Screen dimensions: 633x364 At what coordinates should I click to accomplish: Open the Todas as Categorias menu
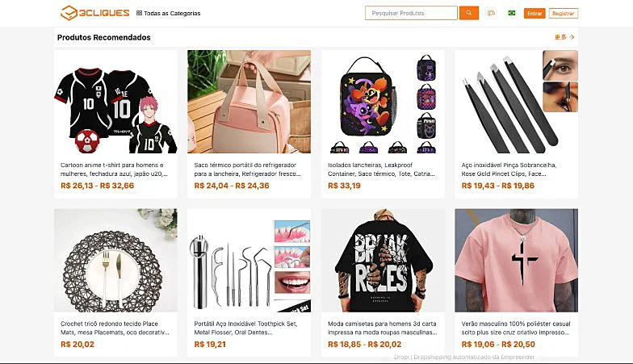tap(173, 13)
